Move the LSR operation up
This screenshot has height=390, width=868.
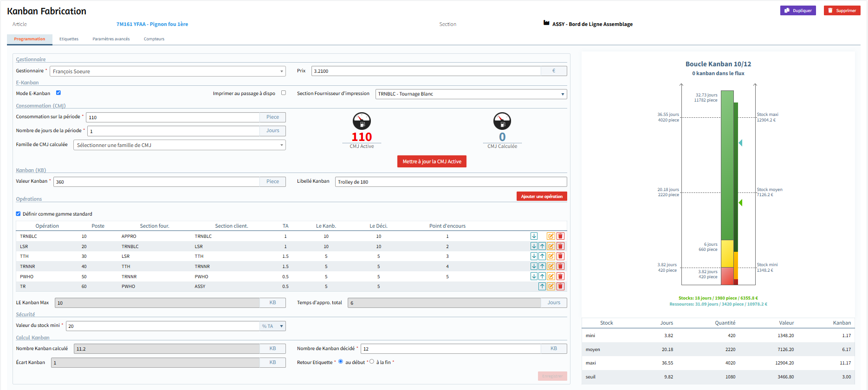coord(542,246)
